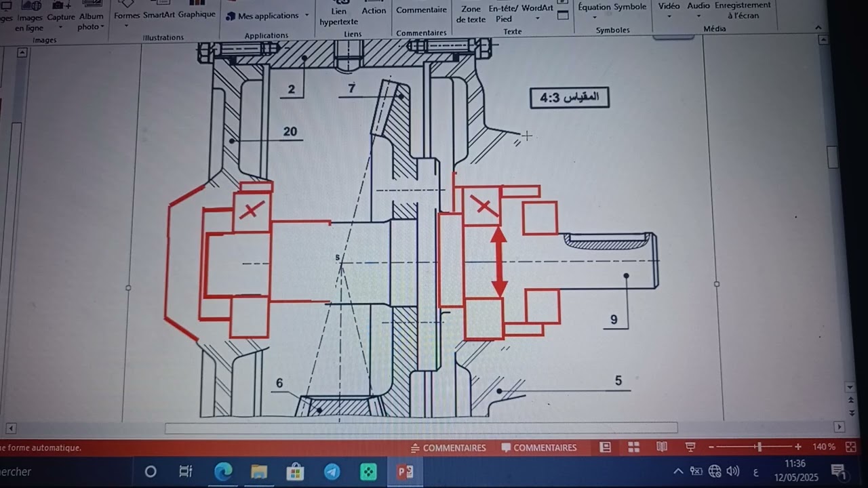Collapse the ribbon with the chevron

[x=818, y=28]
